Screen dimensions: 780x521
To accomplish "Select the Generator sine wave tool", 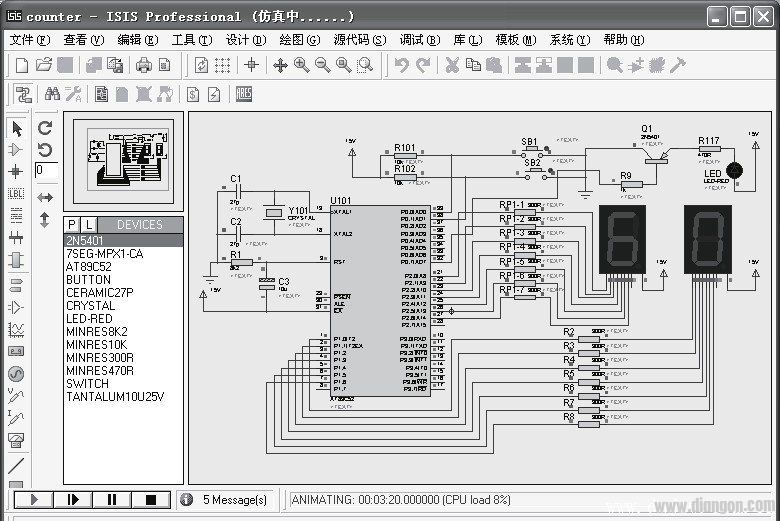I will (16, 373).
